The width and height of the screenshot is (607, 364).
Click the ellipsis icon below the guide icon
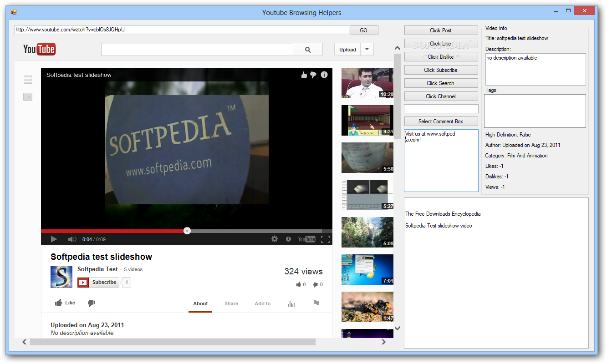pyautogui.click(x=28, y=97)
